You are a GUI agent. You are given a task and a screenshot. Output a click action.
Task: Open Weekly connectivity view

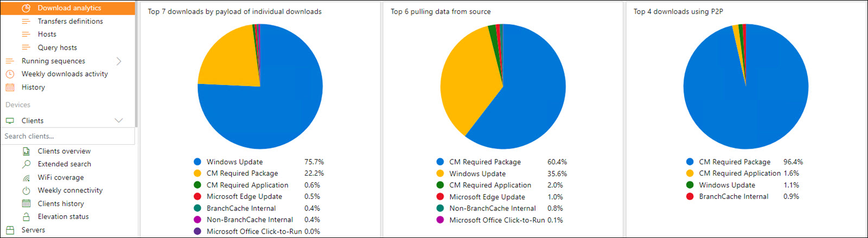tap(70, 190)
